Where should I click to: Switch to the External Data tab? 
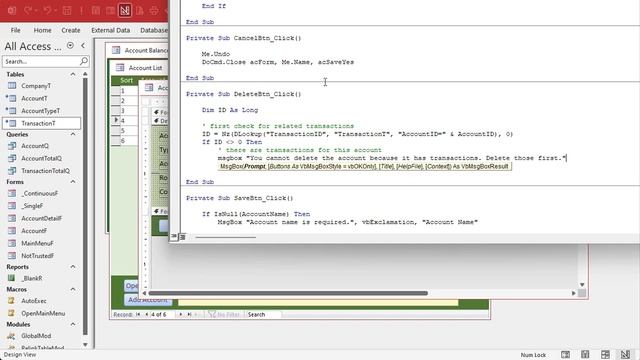(110, 30)
